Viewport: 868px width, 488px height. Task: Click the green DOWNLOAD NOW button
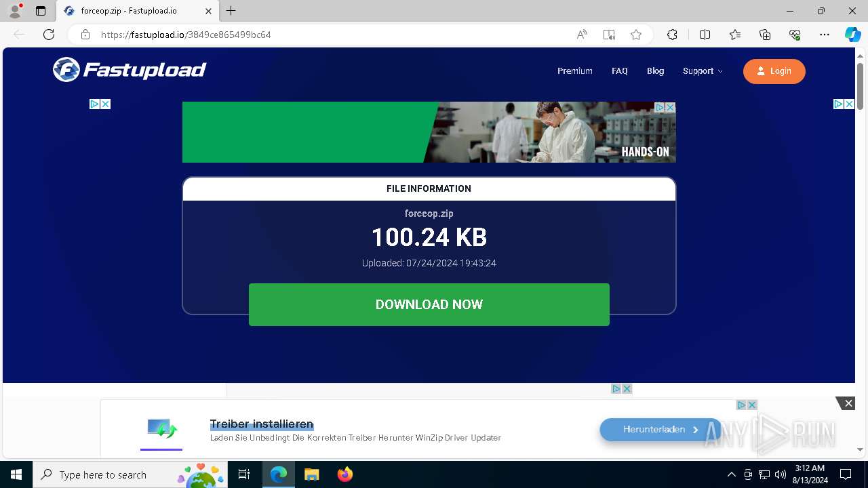coord(429,304)
